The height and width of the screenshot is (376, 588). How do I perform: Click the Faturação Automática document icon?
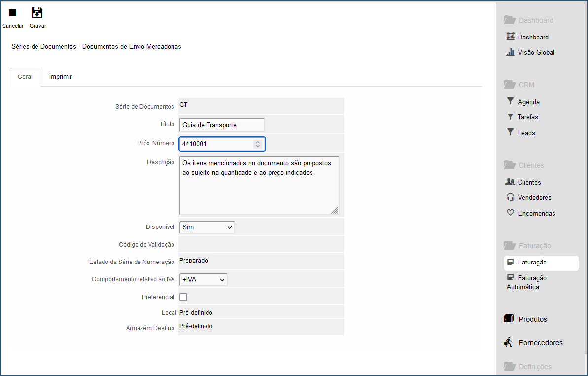click(x=511, y=277)
